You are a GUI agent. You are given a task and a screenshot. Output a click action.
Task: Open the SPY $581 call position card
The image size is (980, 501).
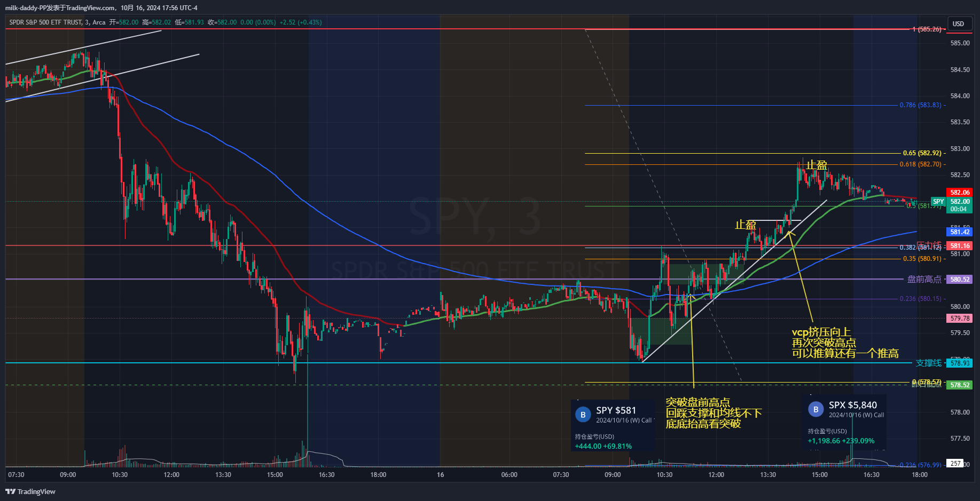pos(613,425)
